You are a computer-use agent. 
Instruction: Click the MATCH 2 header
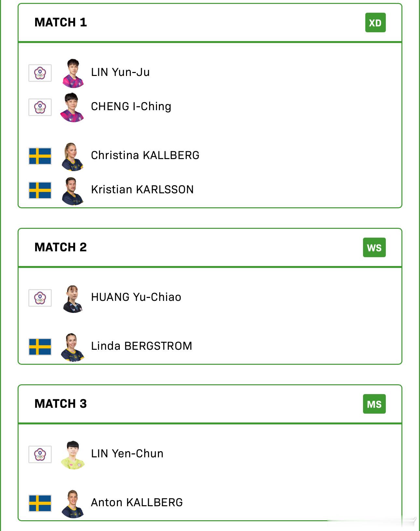[61, 247]
